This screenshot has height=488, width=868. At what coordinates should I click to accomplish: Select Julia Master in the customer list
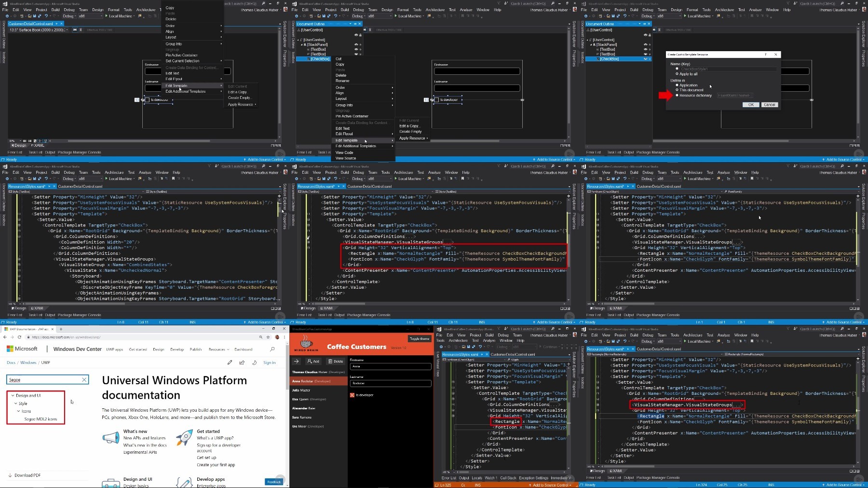coord(318,390)
